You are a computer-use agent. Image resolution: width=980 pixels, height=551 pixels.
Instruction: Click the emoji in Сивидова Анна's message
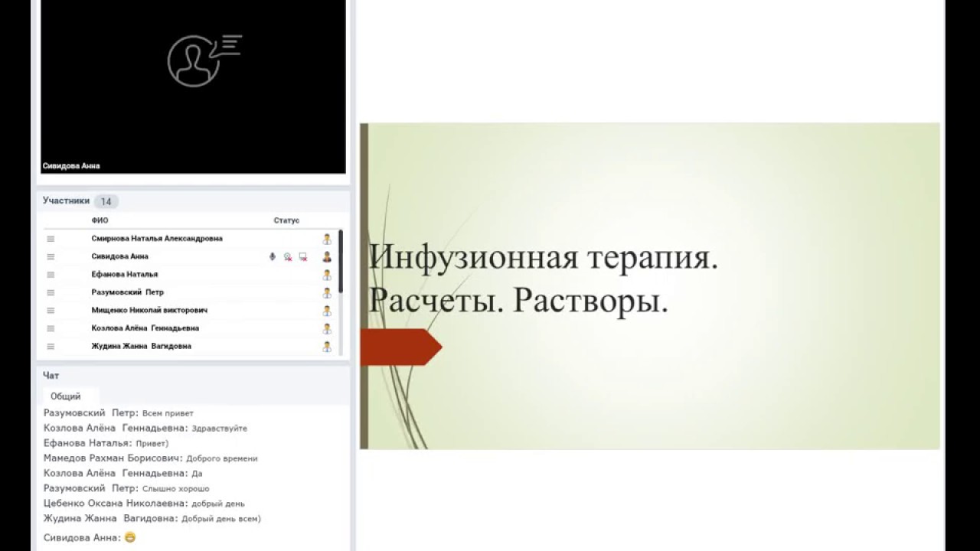(129, 537)
